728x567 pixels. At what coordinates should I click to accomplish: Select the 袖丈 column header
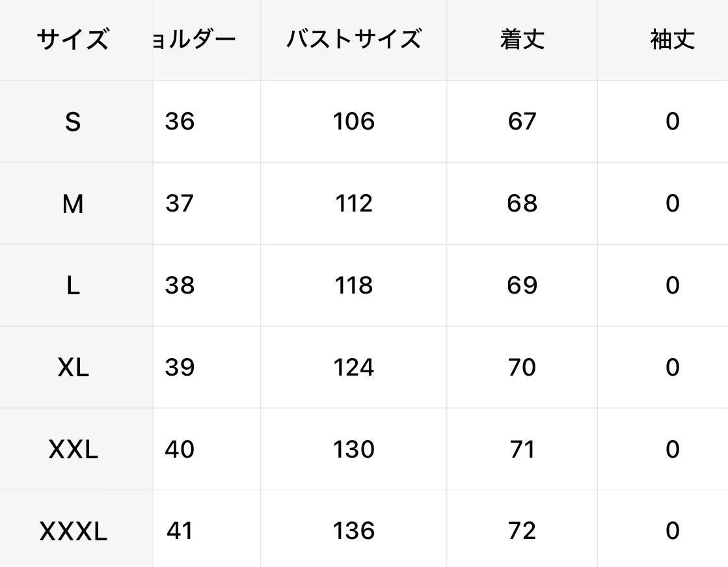pos(672,40)
